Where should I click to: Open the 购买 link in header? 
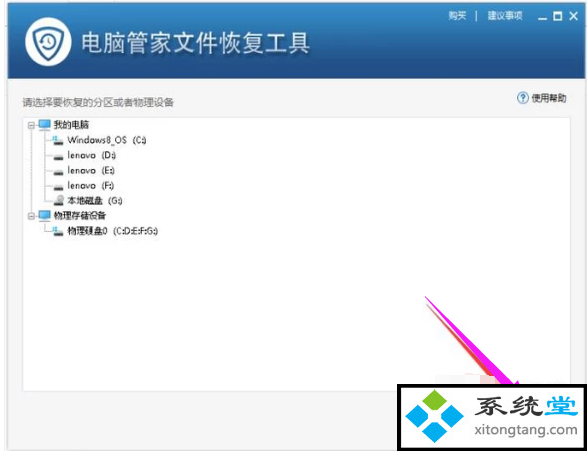(457, 16)
